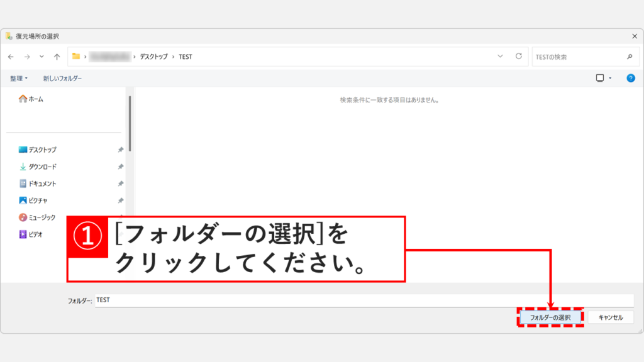Select ピクチャ in the sidebar
This screenshot has height=362, width=644.
(33, 200)
